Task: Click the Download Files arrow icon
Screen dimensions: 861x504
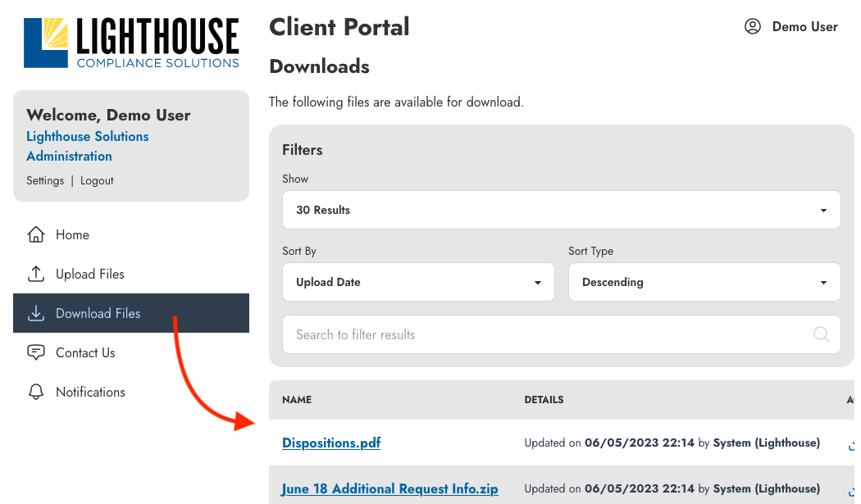Action: pos(36,313)
